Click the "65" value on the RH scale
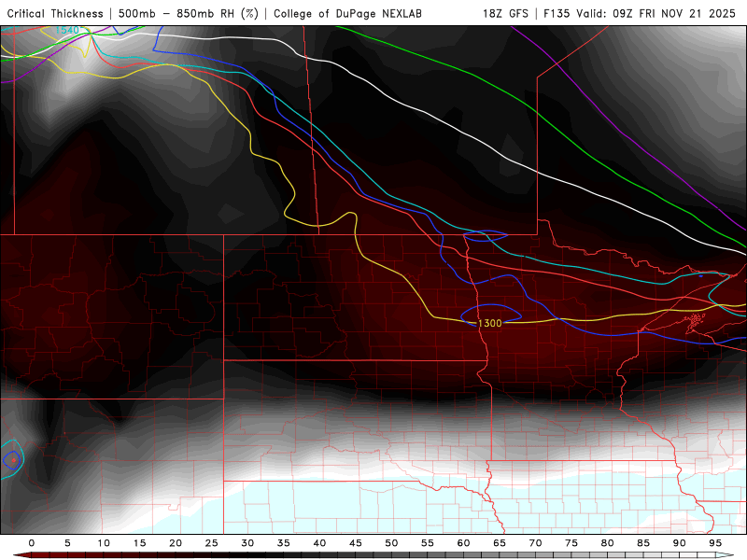This screenshot has height=560, width=747. pyautogui.click(x=500, y=543)
